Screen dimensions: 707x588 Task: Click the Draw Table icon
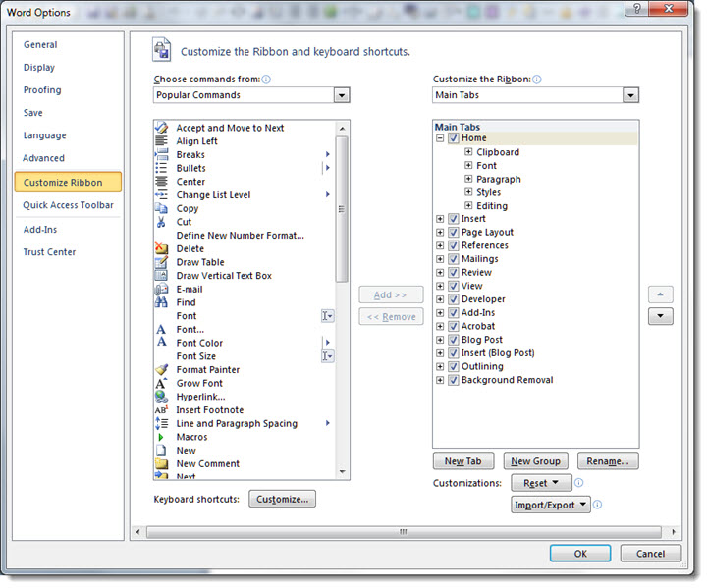[x=161, y=262]
